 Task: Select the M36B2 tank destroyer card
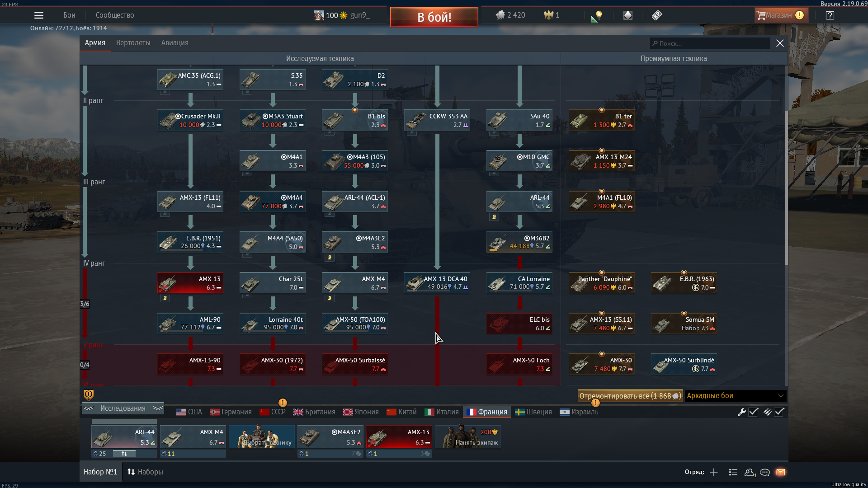(x=519, y=242)
